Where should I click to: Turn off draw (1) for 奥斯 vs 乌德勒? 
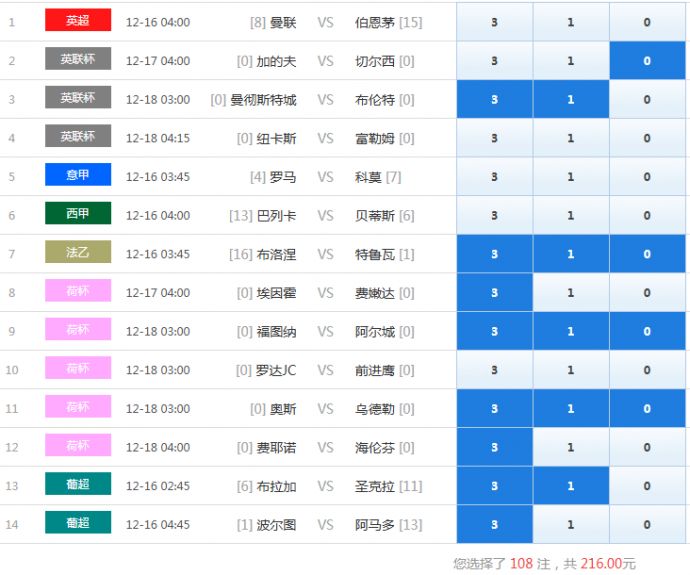pos(571,409)
